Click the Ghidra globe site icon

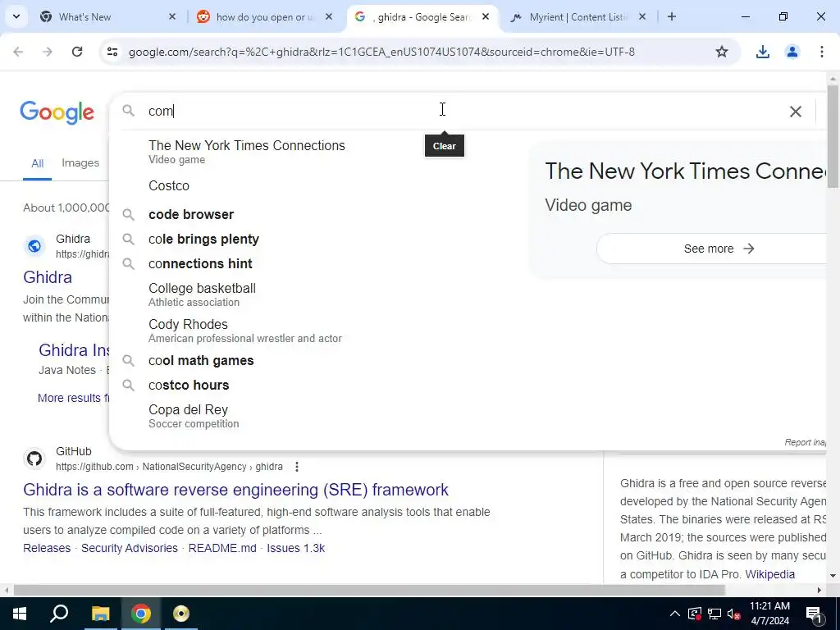[x=34, y=246]
